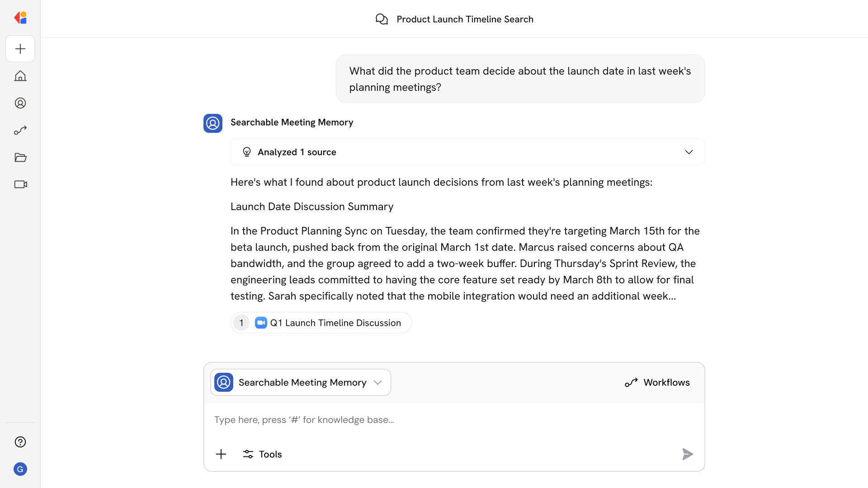Open the Q1 Launch Timeline Discussion source
Screen dimensions: 868x488
pos(335,323)
